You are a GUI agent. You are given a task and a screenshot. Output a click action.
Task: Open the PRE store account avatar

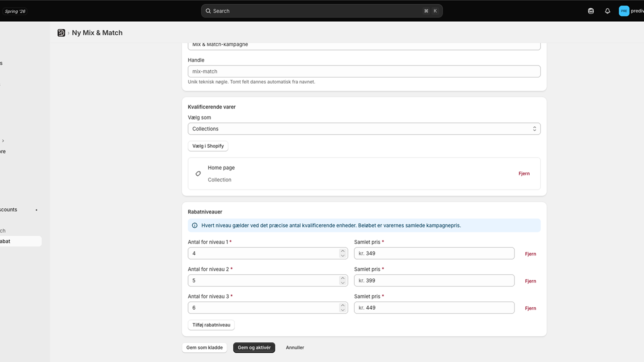click(624, 11)
